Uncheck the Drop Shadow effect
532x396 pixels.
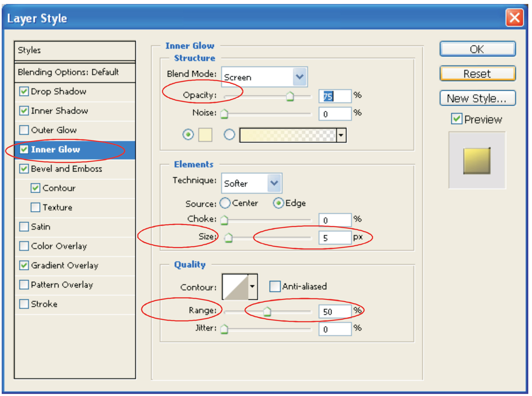[x=24, y=91]
